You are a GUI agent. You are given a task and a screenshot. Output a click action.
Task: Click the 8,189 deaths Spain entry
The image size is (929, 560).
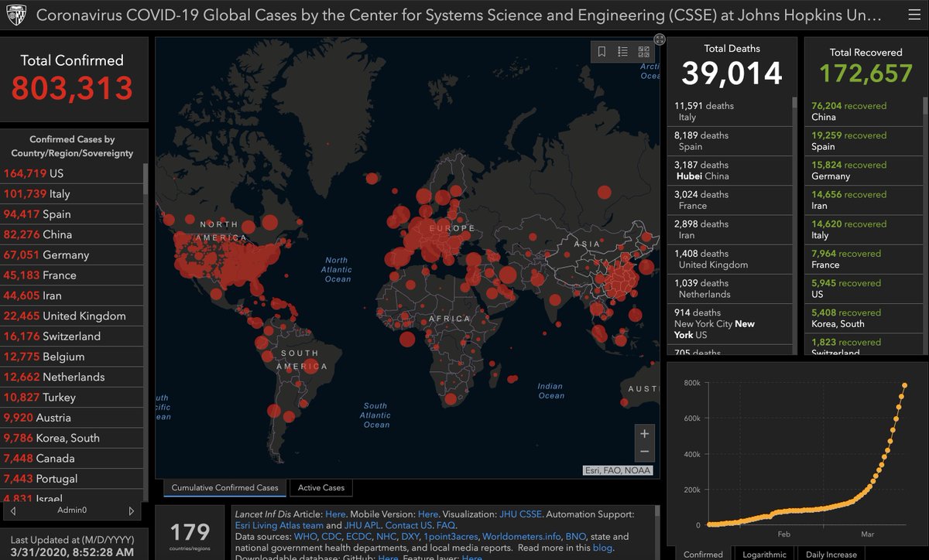click(729, 141)
